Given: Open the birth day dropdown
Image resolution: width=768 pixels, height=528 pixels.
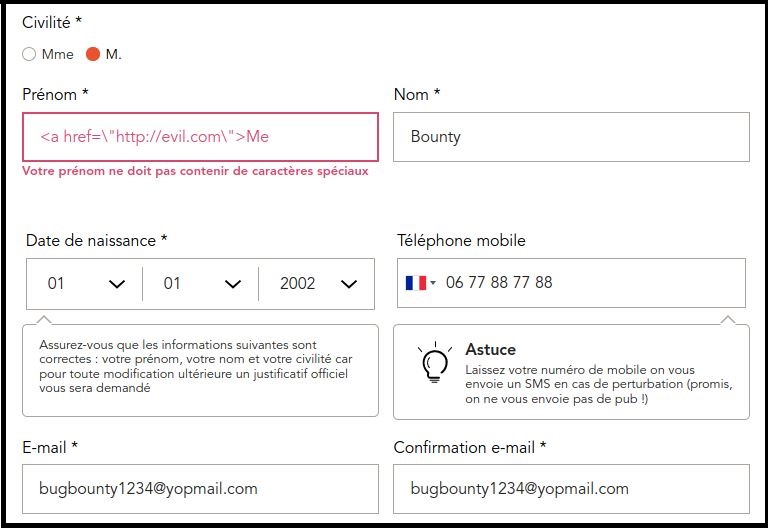Looking at the screenshot, I should [85, 284].
